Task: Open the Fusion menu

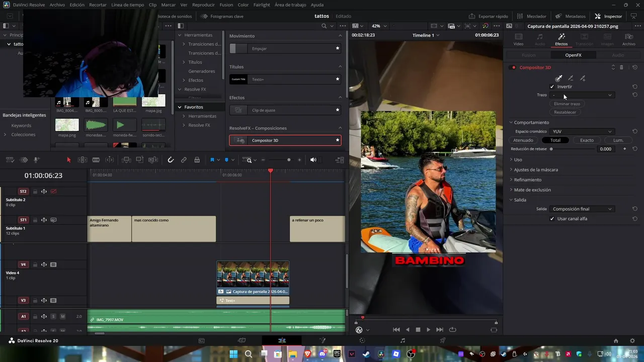Action: tap(226, 5)
